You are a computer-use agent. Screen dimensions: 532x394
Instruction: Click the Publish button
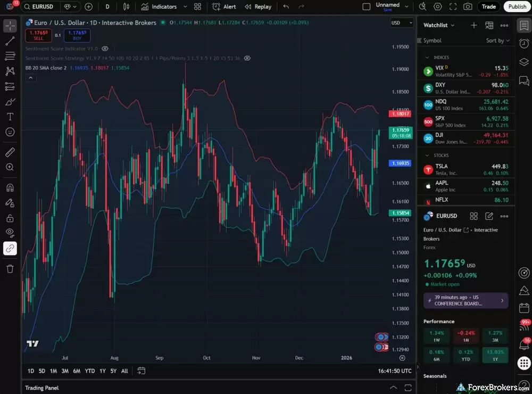click(517, 6)
